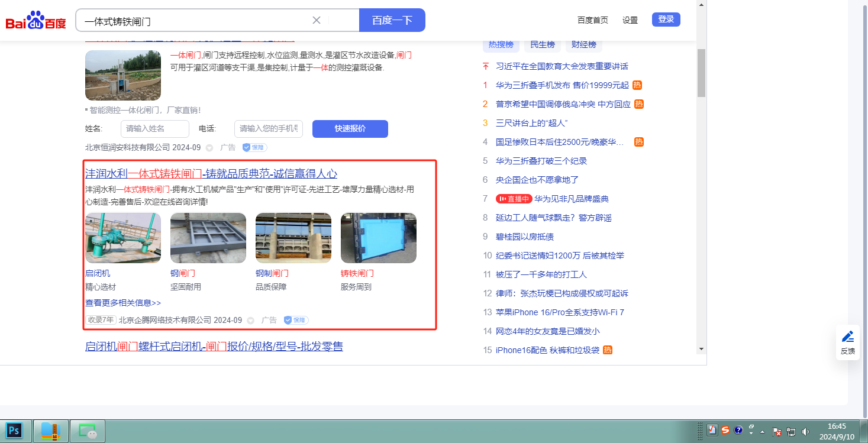Click the 保障 badge beside 北京企腾网络技术有限公司

point(296,320)
